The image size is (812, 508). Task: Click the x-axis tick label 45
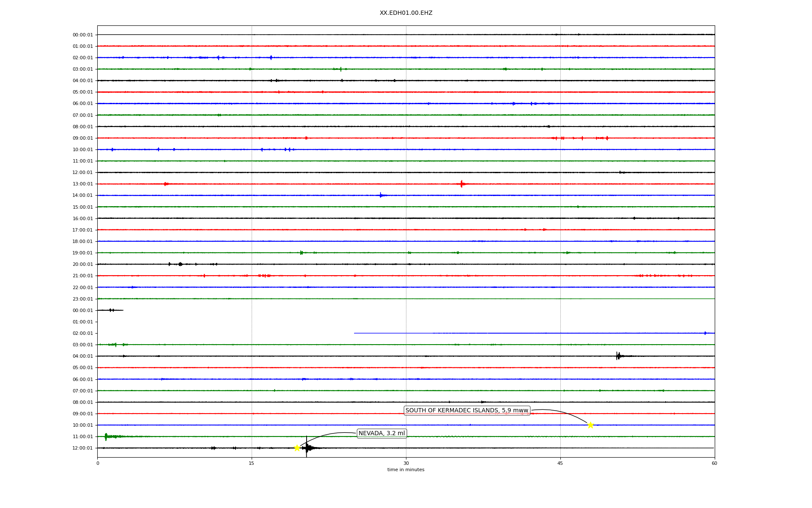coord(560,463)
